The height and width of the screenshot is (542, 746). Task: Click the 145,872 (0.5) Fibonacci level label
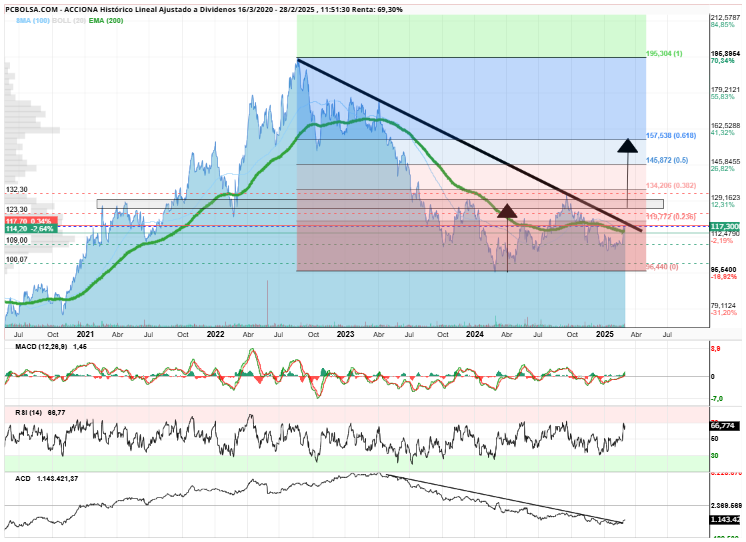coord(667,160)
